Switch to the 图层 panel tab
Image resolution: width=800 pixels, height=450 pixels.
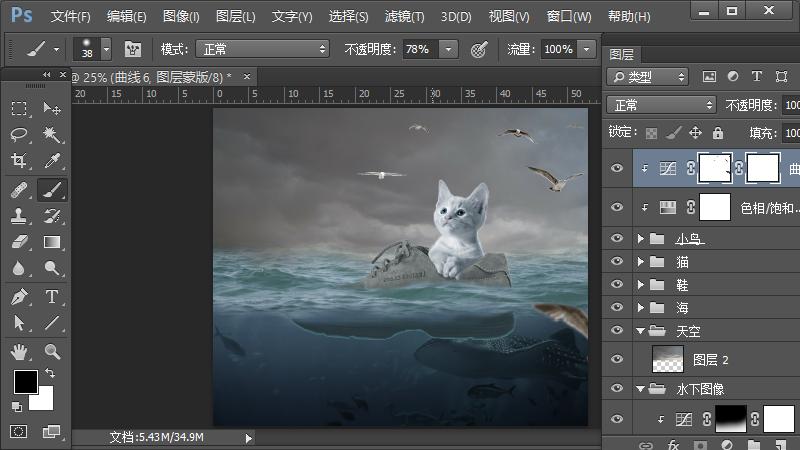[x=621, y=55]
